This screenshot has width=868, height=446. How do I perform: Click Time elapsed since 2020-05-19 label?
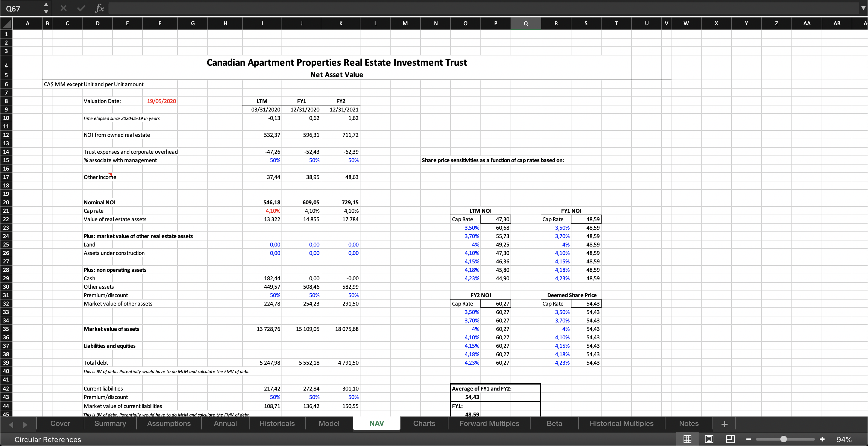pos(121,118)
